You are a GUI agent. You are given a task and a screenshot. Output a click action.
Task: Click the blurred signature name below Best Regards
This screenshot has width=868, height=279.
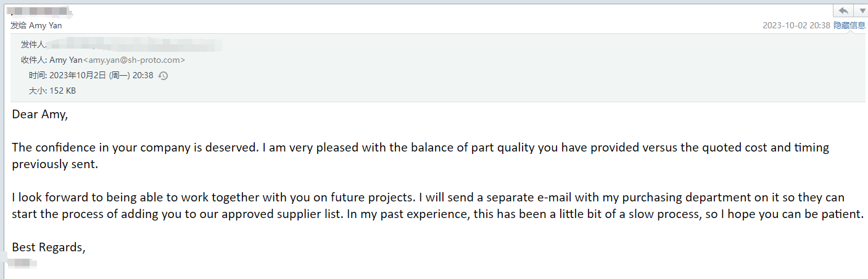23,264
